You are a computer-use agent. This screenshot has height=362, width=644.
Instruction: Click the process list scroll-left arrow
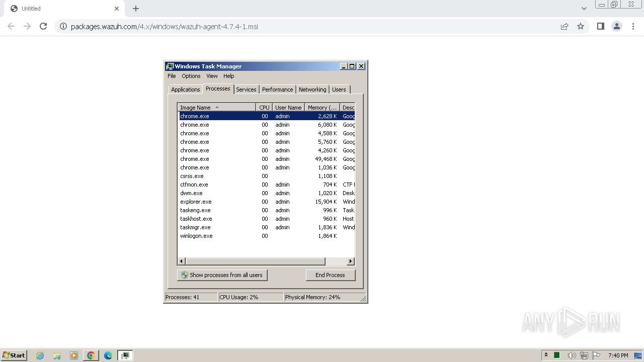click(x=182, y=261)
